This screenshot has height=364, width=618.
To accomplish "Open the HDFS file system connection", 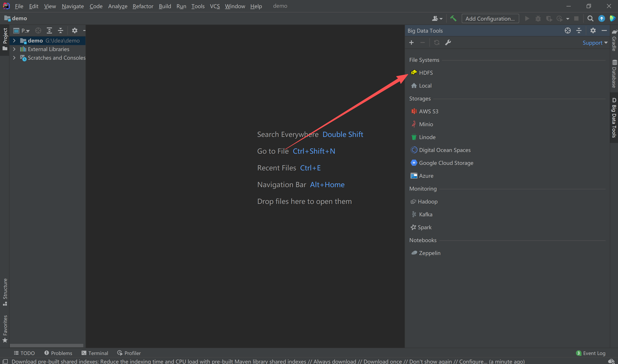I will point(425,73).
